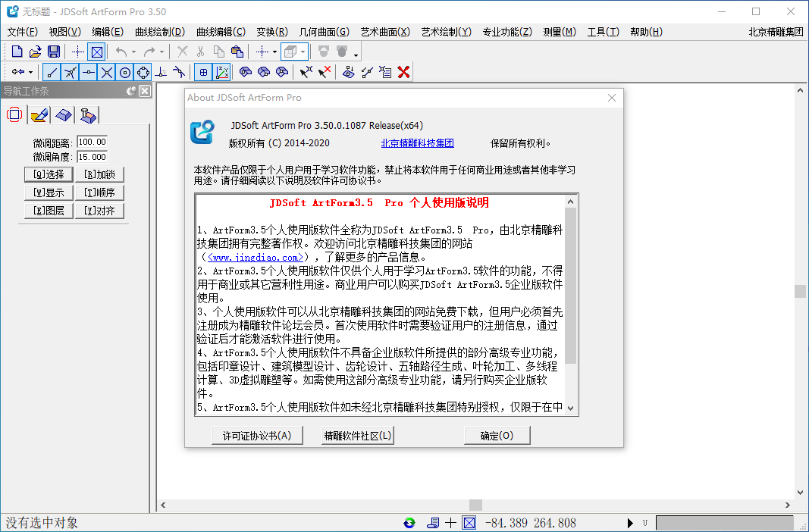Expand the undo history dropdown arrow
This screenshot has width=809, height=532.
(133, 52)
